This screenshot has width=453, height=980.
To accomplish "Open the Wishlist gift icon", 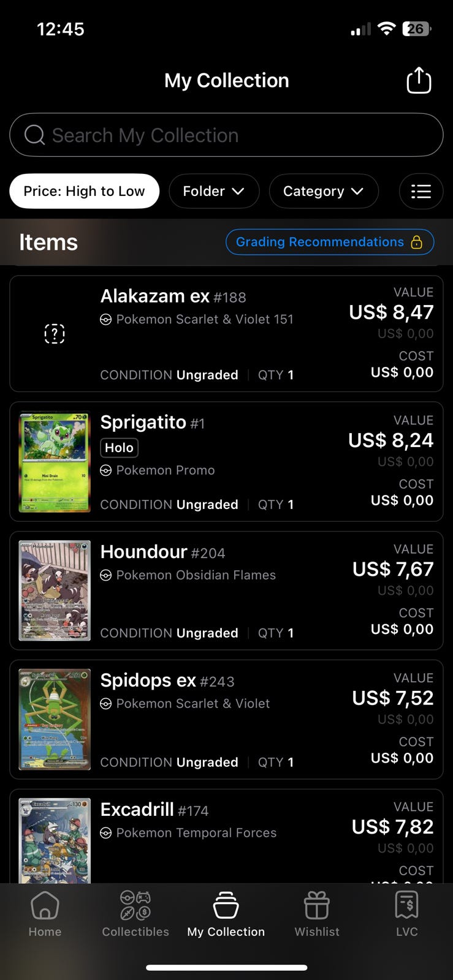I will pyautogui.click(x=317, y=905).
